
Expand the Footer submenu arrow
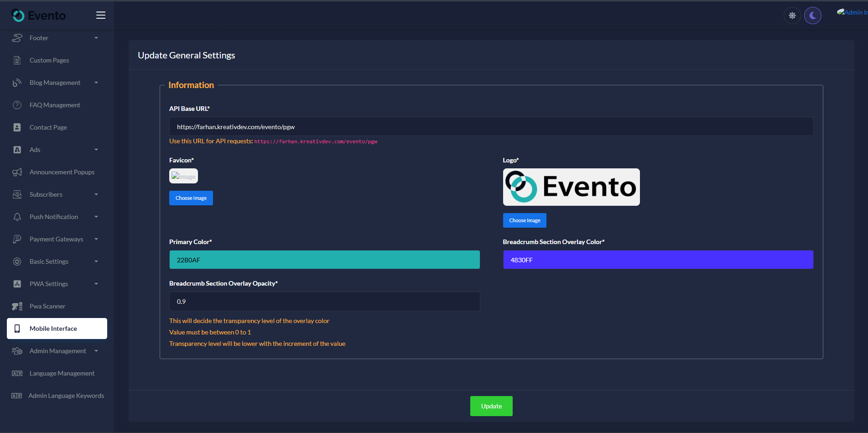tap(96, 38)
